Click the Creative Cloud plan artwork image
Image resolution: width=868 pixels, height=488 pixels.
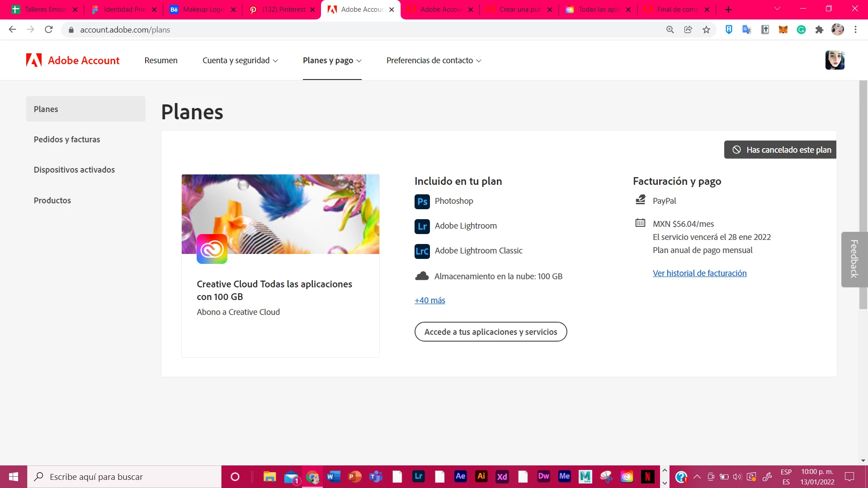(x=280, y=214)
